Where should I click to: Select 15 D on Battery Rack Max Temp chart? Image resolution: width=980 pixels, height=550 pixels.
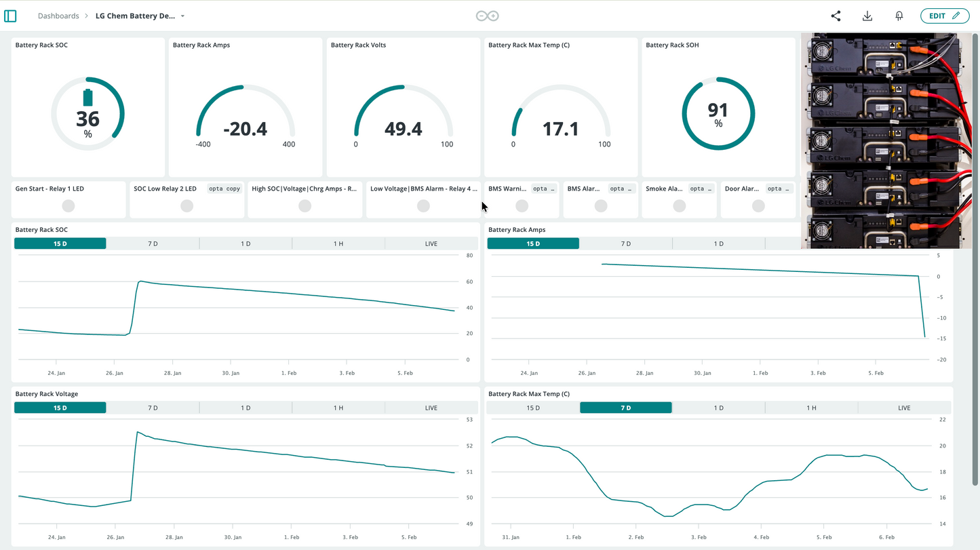pyautogui.click(x=533, y=408)
